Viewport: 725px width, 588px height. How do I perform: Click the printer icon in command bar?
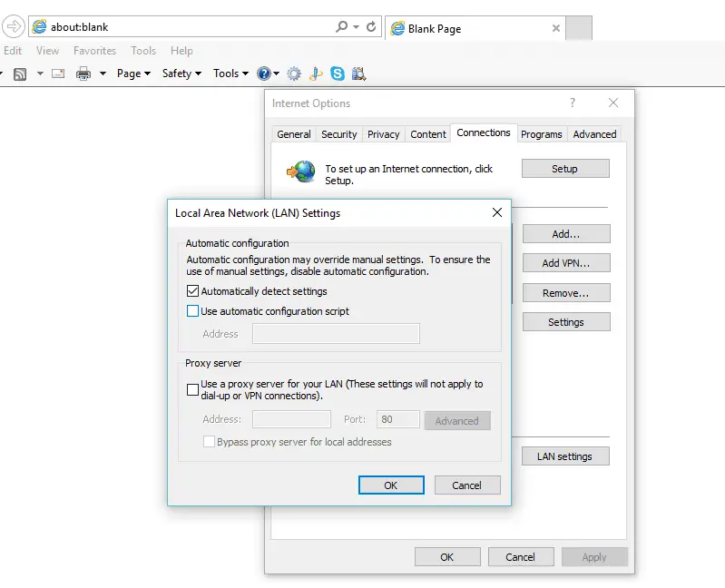(83, 73)
